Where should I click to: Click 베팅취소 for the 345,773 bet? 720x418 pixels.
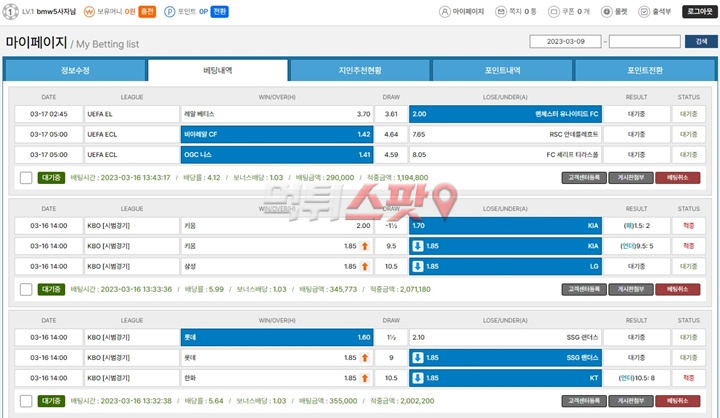(678, 289)
